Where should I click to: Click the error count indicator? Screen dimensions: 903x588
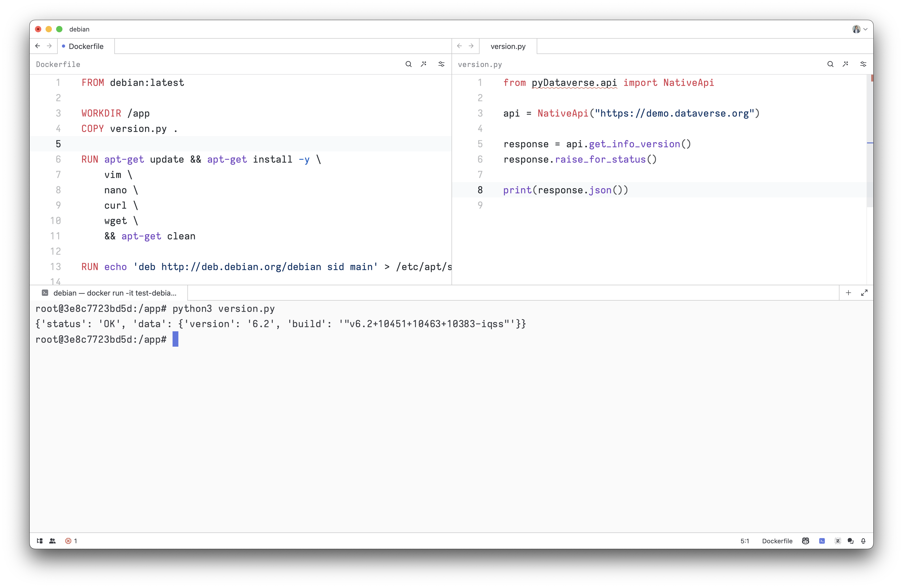click(x=71, y=541)
